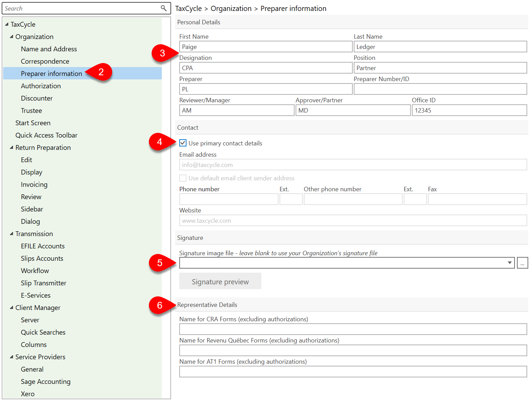Toggle Use default email client sender address
This screenshot has height=401, width=532.
183,178
